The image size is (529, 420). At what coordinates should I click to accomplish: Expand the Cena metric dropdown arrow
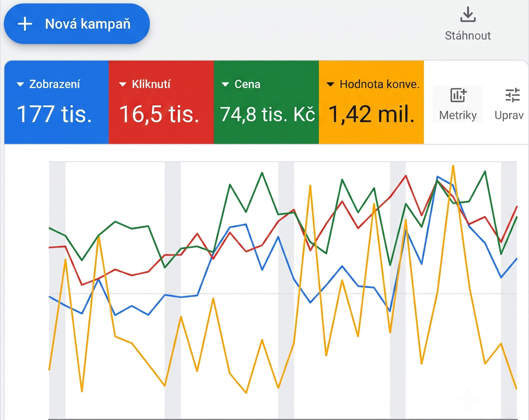(225, 84)
